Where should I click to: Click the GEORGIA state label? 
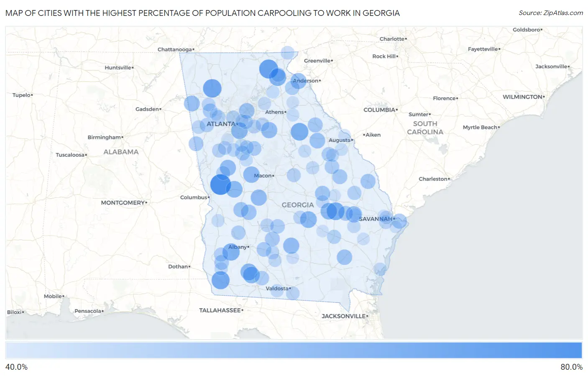(x=298, y=205)
